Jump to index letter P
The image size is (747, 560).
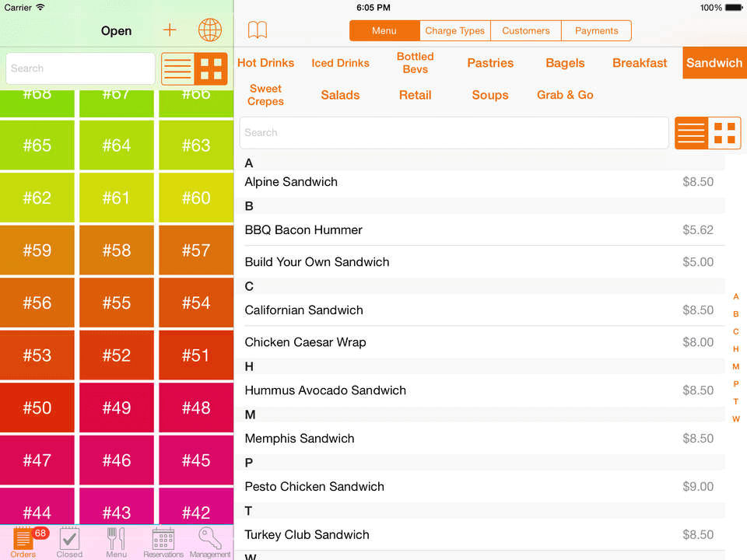click(x=736, y=383)
